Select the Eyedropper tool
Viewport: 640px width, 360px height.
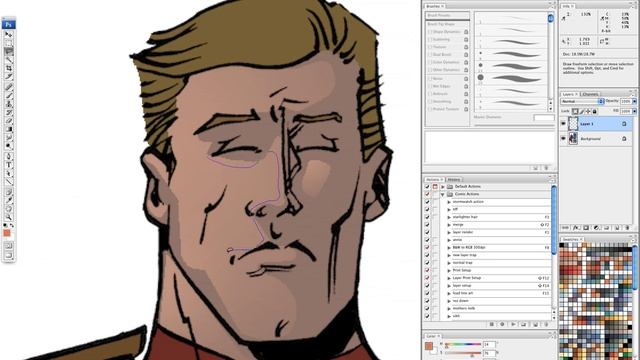[8, 200]
